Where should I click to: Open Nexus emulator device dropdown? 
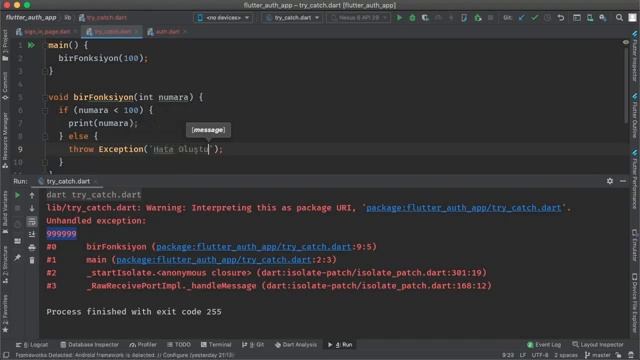click(x=358, y=18)
